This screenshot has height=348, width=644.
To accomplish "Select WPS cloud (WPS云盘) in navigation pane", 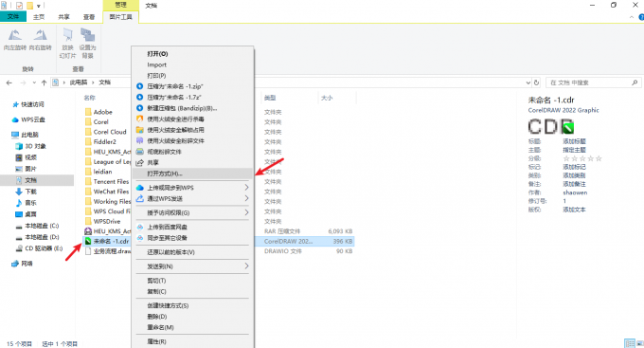I will click(x=33, y=119).
